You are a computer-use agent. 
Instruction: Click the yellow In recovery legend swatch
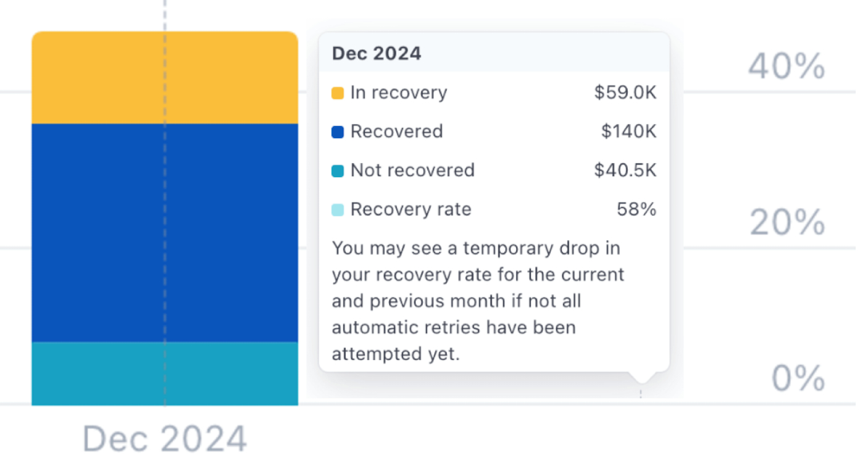coord(338,93)
